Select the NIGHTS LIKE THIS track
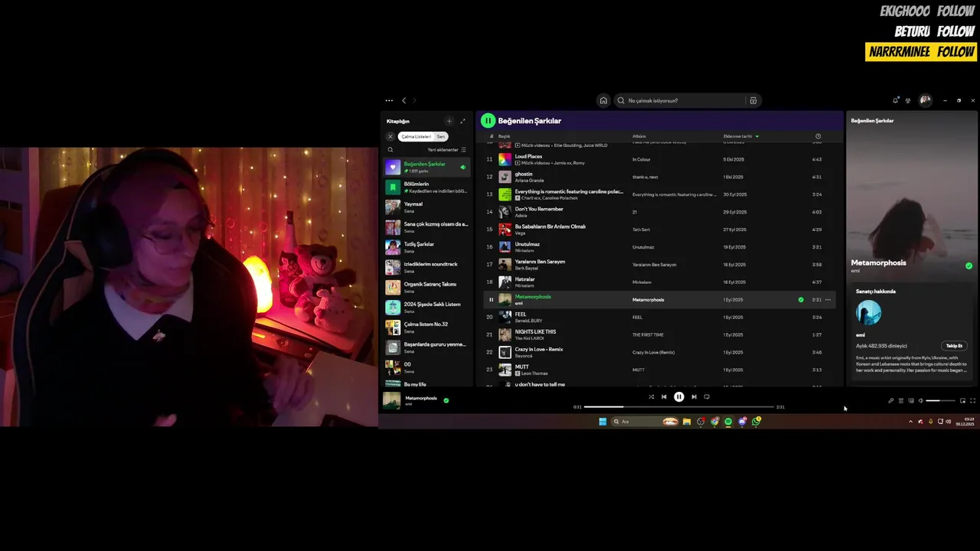 pyautogui.click(x=660, y=334)
